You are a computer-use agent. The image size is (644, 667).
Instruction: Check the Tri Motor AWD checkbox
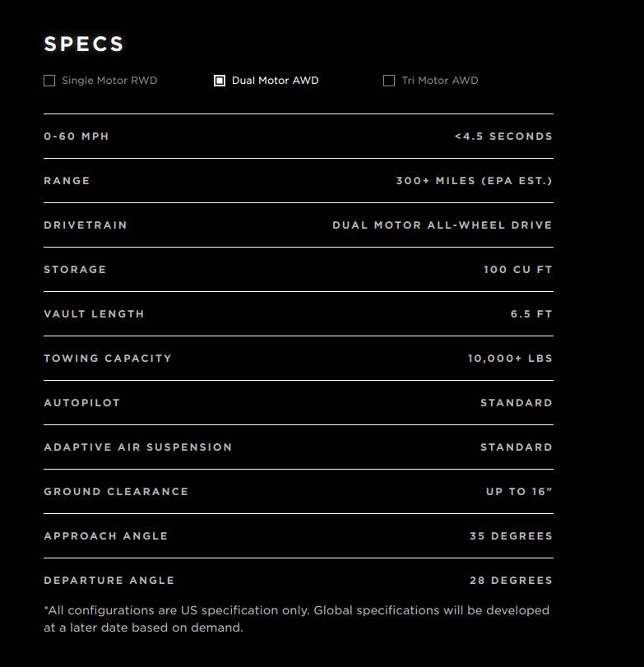[389, 81]
